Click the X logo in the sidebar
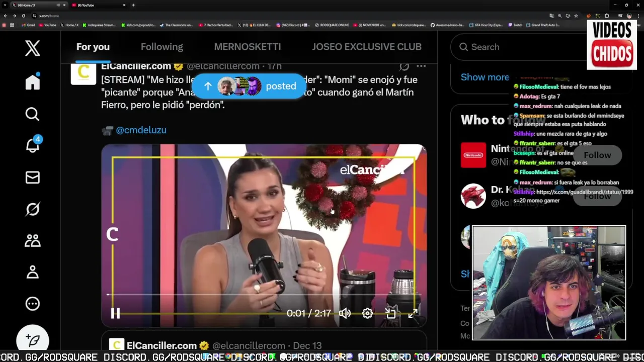644x362 pixels. [x=33, y=48]
